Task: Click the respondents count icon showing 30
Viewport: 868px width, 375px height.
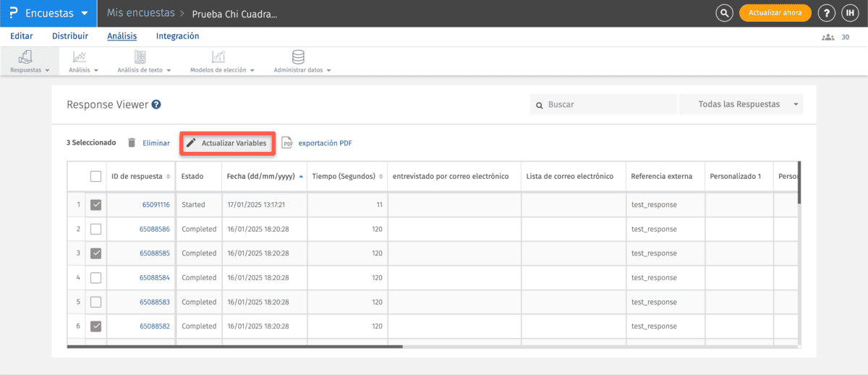Action: point(828,37)
